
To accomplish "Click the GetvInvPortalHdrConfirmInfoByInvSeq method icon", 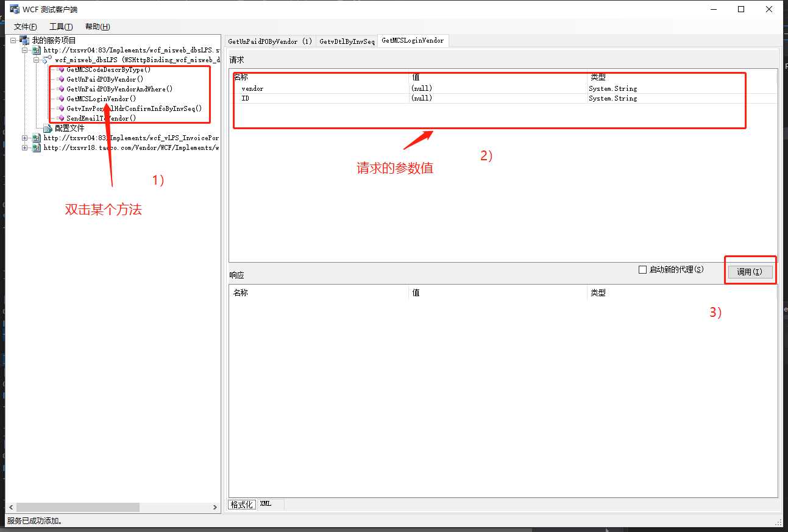I will click(x=61, y=108).
